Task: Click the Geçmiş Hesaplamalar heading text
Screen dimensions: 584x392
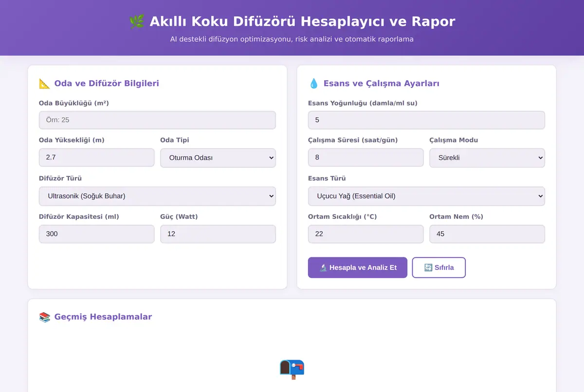Action: [103, 317]
